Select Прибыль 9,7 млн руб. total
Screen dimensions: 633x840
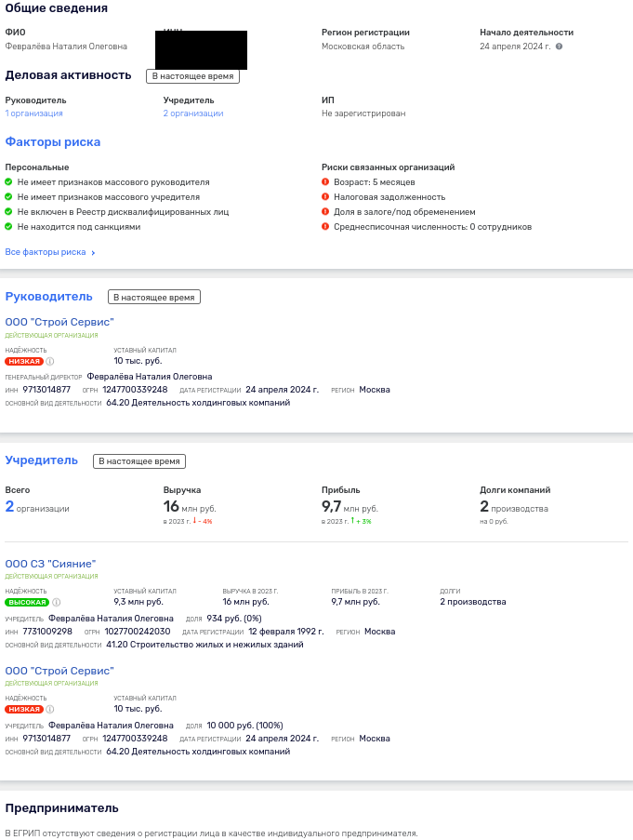pos(349,507)
